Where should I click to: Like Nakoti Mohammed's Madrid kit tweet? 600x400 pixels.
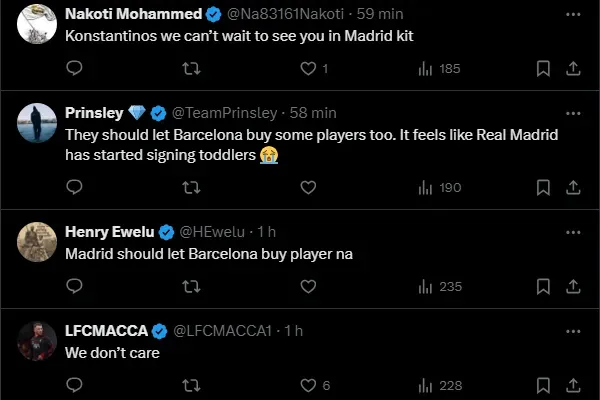tap(308, 69)
